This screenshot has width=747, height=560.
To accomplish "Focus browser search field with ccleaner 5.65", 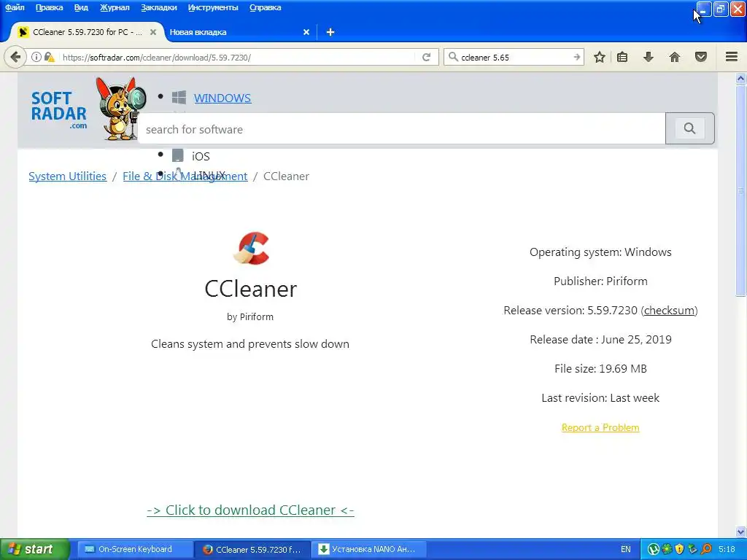I will [514, 57].
